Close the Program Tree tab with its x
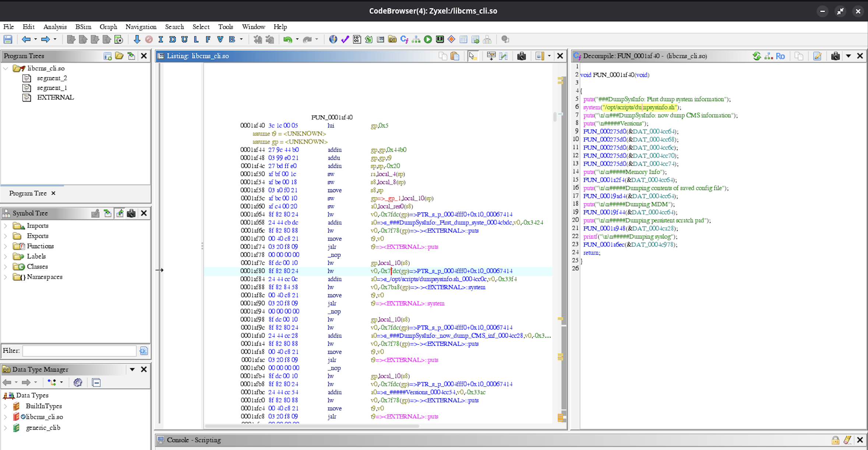Viewport: 868px width, 450px height. pos(53,193)
